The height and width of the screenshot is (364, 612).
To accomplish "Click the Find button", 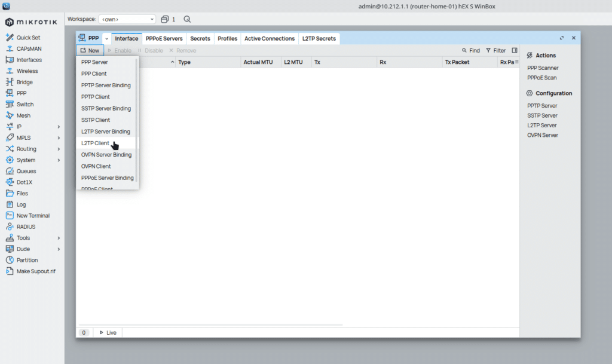I will click(471, 50).
